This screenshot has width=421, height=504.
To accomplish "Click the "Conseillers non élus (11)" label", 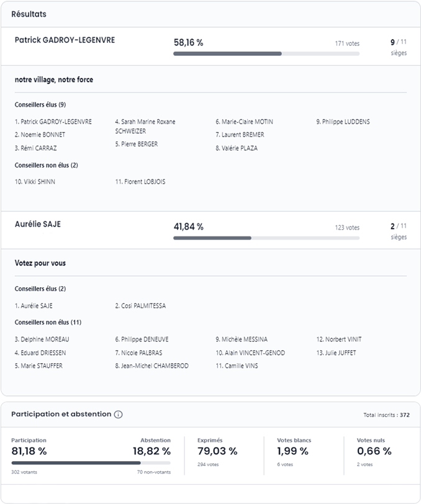I will [x=48, y=322].
